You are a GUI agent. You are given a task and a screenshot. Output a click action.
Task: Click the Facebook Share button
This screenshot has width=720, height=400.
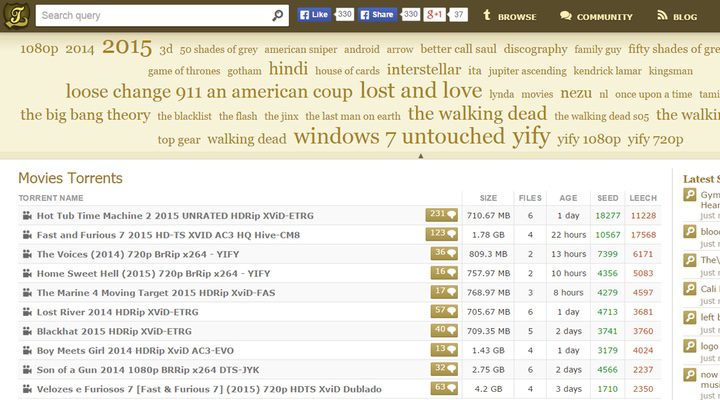coord(377,15)
